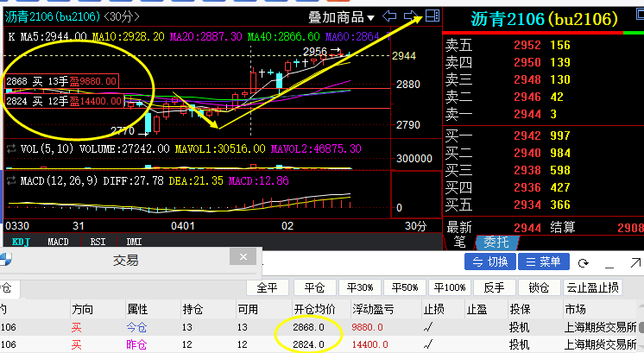Click the left arrow navigation icon
The height and width of the screenshot is (353, 644).
pyautogui.click(x=389, y=16)
